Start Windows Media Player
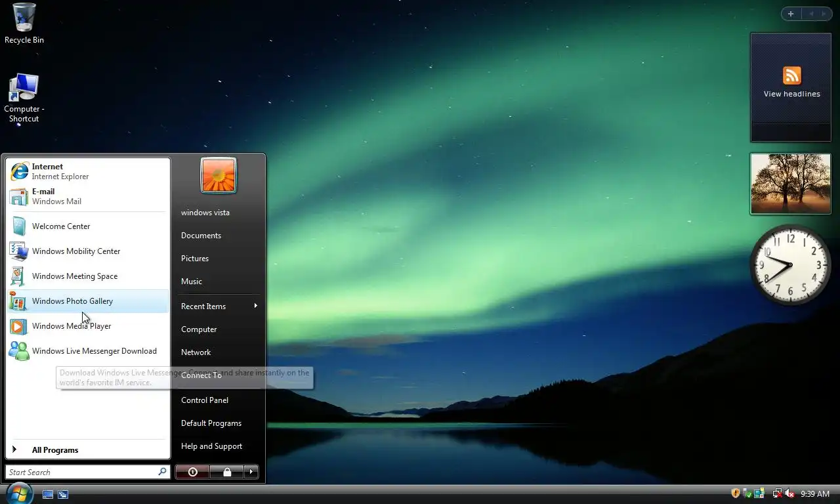This screenshot has height=504, width=840. pyautogui.click(x=88, y=326)
